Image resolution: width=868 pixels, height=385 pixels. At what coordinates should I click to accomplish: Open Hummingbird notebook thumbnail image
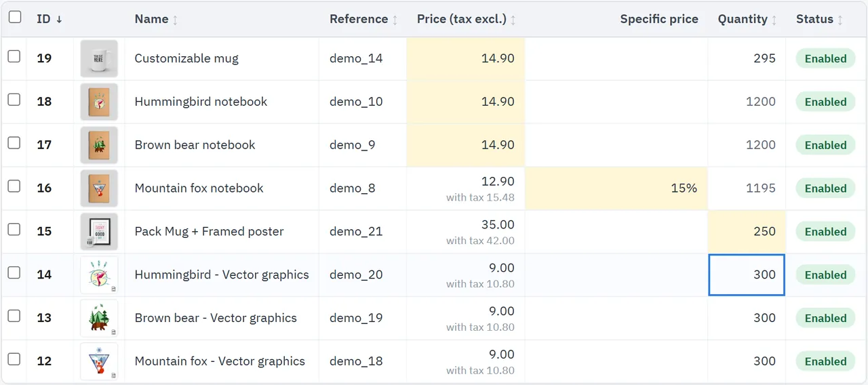99,102
